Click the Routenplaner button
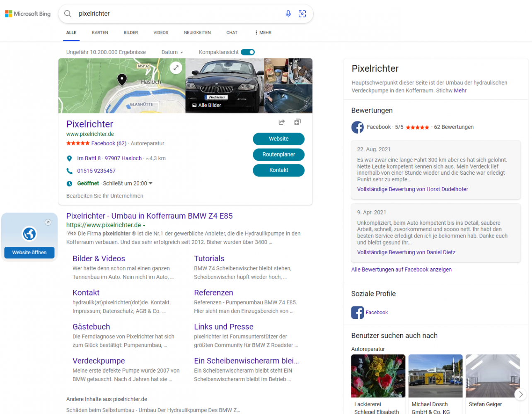Image resolution: width=532 pixels, height=414 pixels. click(x=278, y=155)
